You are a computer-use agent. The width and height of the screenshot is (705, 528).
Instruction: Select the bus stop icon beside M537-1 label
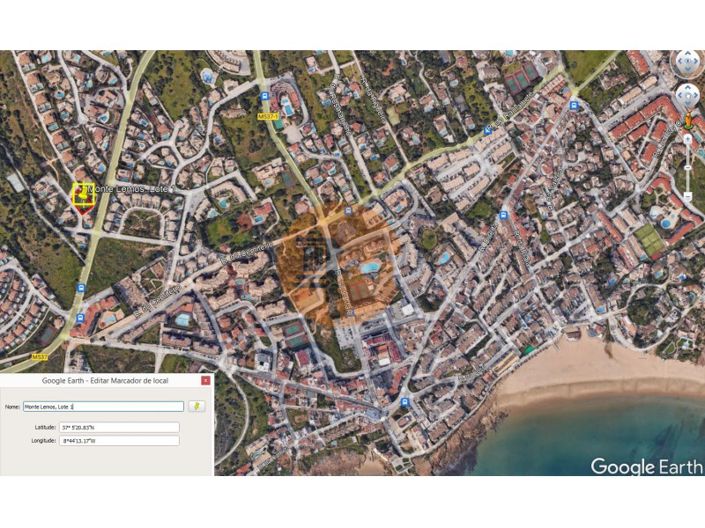click(264, 97)
